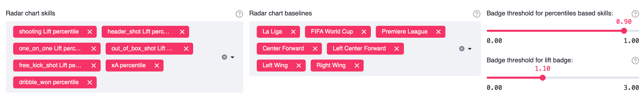
Task: Remove the Premiere League baseline tag
Action: tap(438, 32)
